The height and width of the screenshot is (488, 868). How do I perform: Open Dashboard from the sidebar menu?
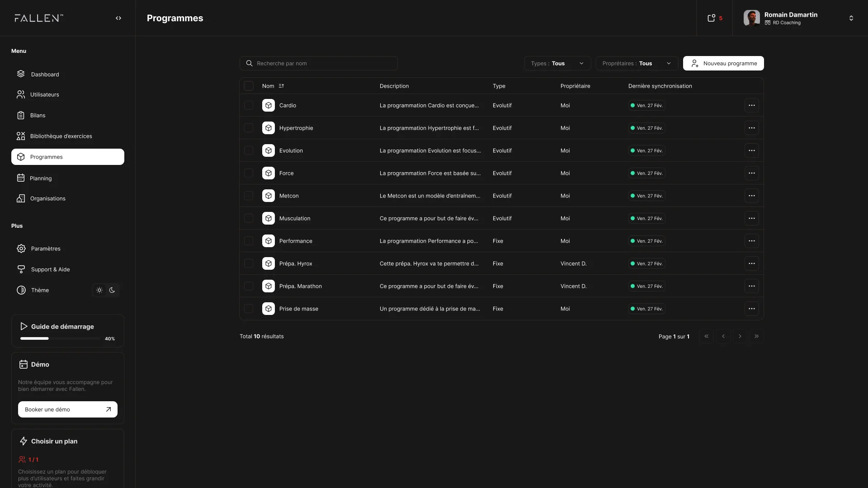(68, 74)
